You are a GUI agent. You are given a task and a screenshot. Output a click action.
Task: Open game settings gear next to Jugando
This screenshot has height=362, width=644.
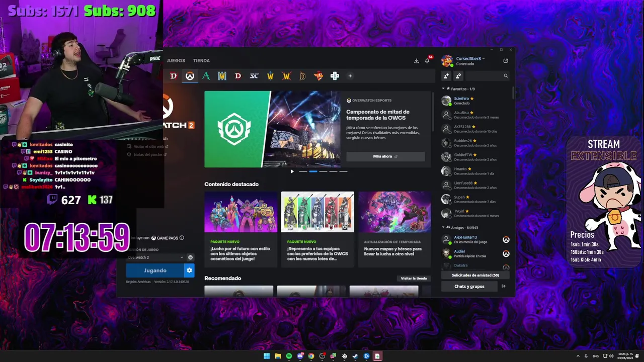click(x=189, y=270)
